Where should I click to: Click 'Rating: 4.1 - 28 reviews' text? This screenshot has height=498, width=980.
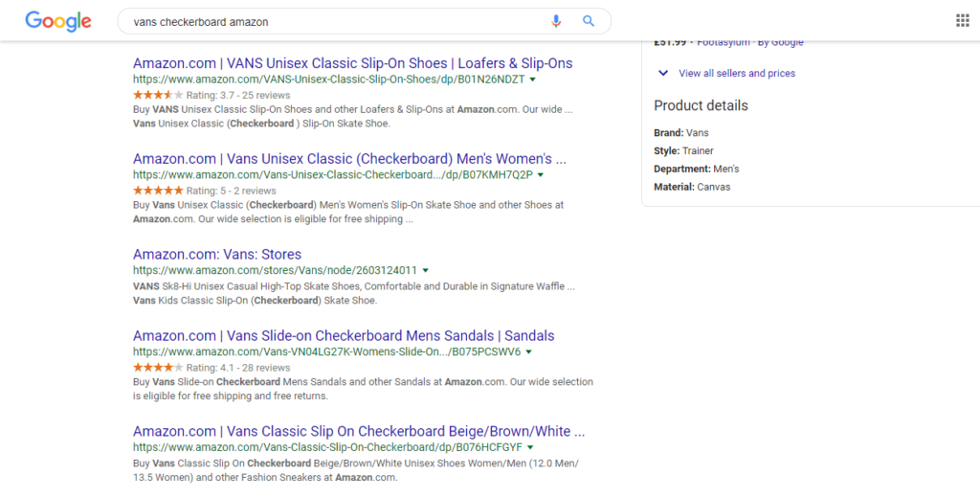[238, 367]
